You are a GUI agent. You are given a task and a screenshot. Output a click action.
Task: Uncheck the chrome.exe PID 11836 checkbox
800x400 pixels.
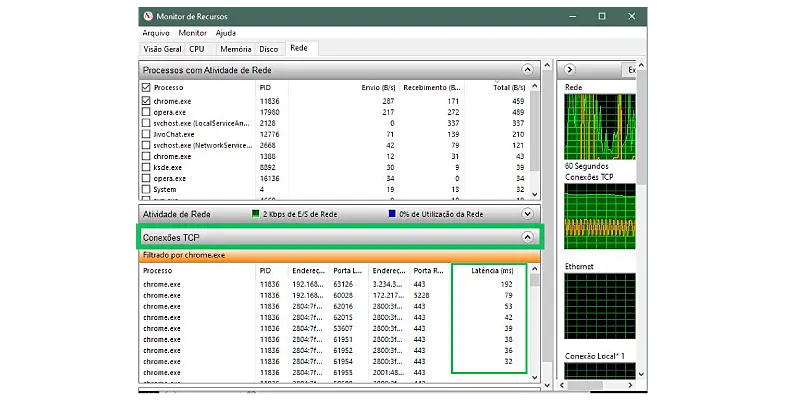pos(146,101)
